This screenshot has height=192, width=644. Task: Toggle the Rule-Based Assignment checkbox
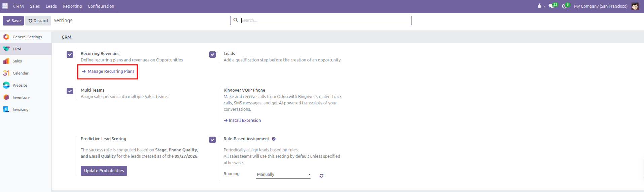click(212, 140)
